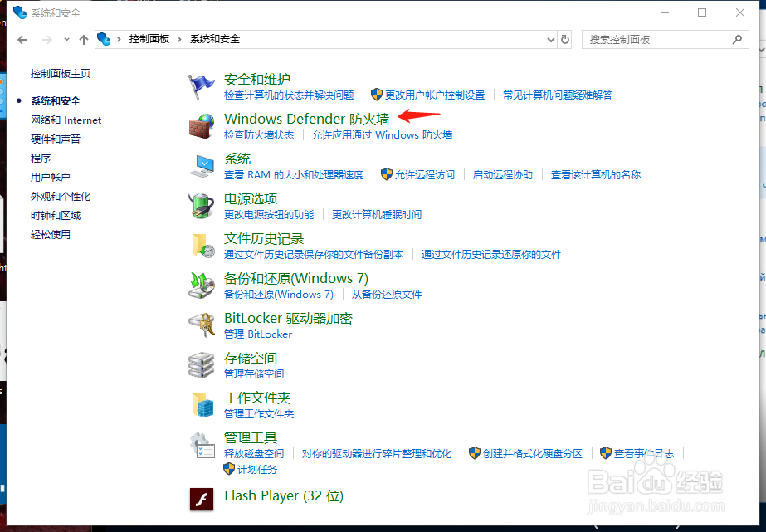Open 网络和 Internet category
This screenshot has height=532, width=766.
[66, 120]
